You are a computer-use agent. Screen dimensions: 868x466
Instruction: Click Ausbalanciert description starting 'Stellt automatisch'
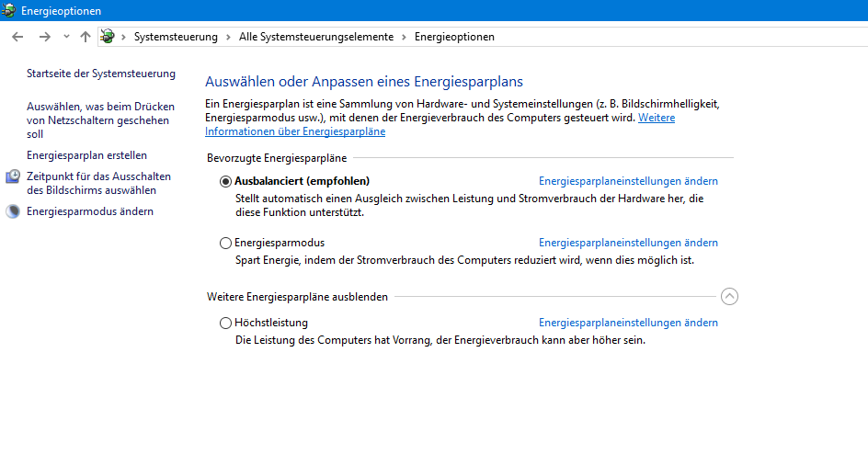tap(470, 205)
